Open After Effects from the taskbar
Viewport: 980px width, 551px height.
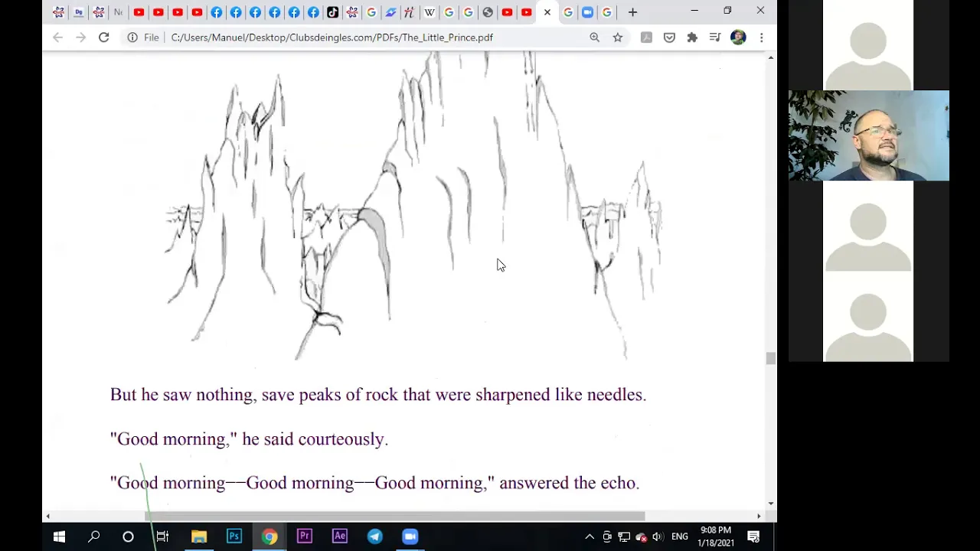[x=339, y=536]
